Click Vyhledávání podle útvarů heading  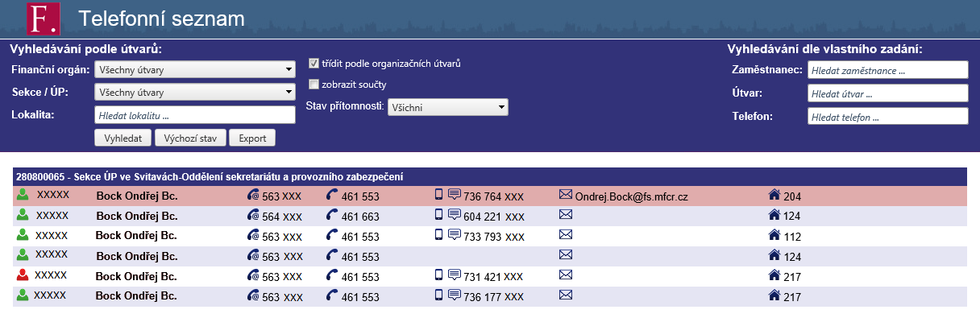tap(86, 49)
